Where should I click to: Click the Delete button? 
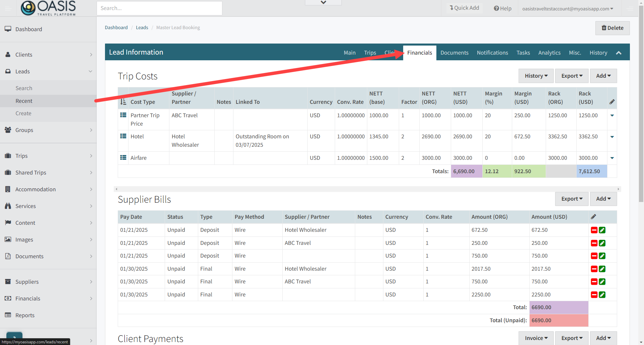[612, 28]
